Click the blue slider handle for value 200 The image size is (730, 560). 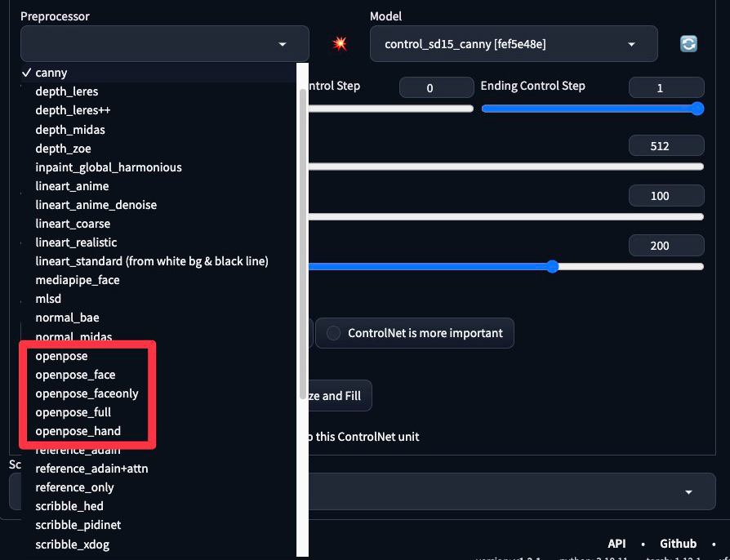552,267
